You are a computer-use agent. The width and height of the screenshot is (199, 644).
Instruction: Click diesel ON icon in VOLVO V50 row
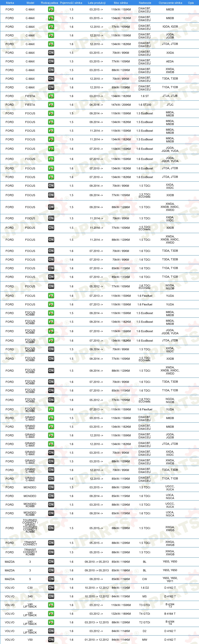(51, 640)
